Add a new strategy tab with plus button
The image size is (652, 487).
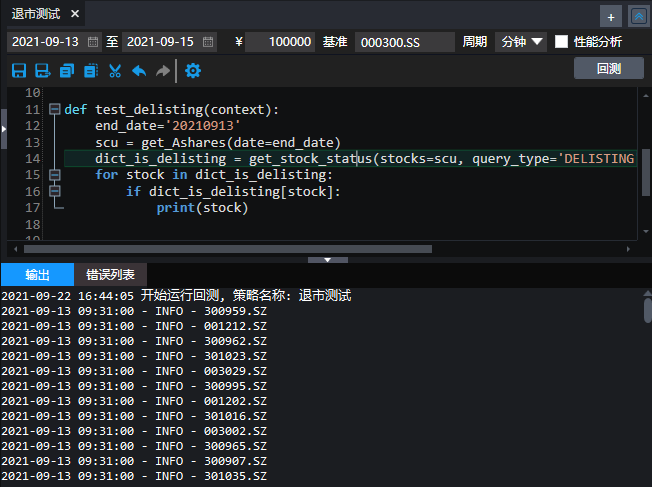610,17
